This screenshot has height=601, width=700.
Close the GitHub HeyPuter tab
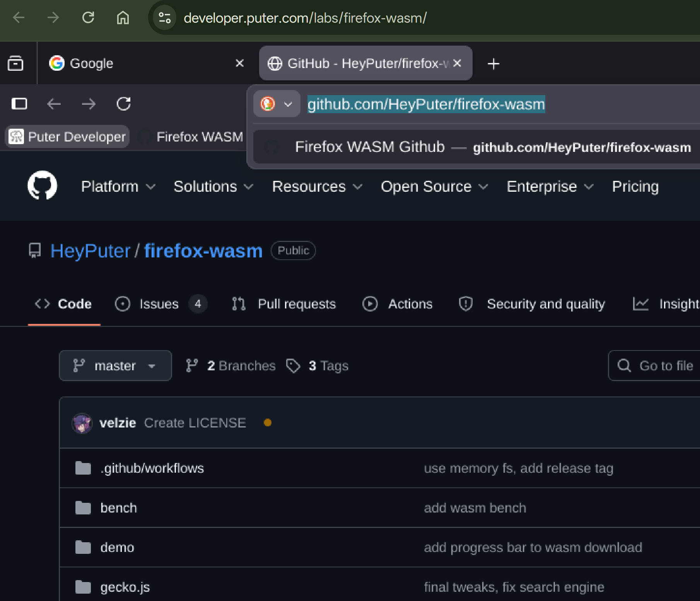point(457,63)
